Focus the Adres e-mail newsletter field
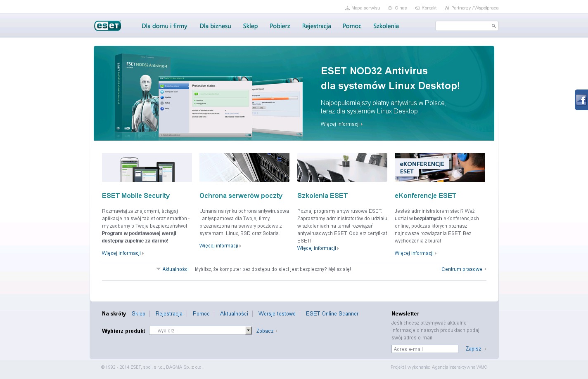Image resolution: width=588 pixels, height=379 pixels. point(424,349)
